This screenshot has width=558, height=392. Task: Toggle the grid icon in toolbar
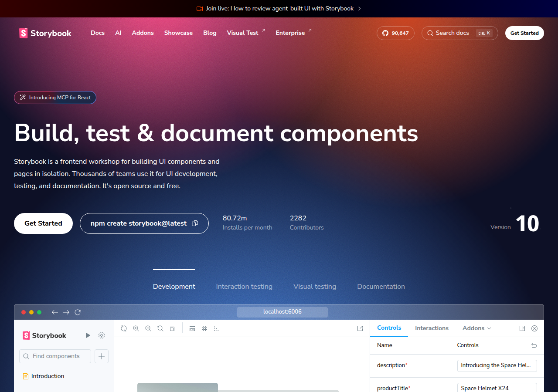[x=204, y=328]
